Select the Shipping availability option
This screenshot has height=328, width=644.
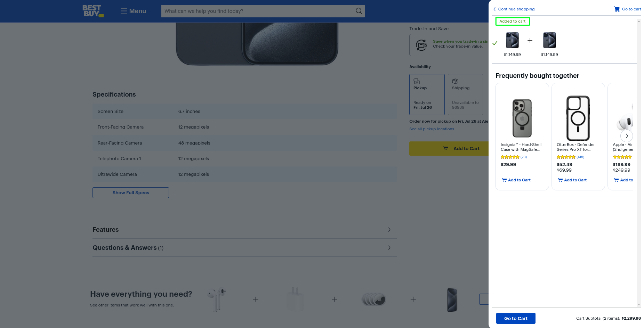coord(465,95)
